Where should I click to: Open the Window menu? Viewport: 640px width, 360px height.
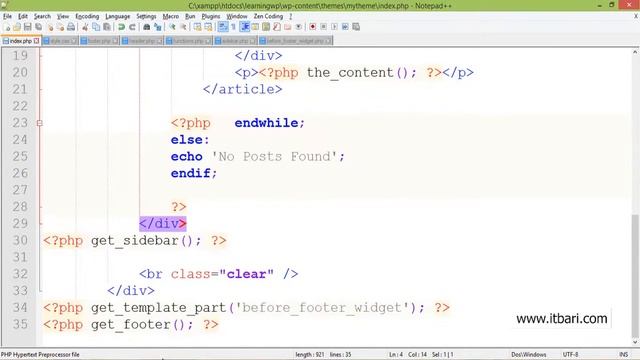pos(237,16)
